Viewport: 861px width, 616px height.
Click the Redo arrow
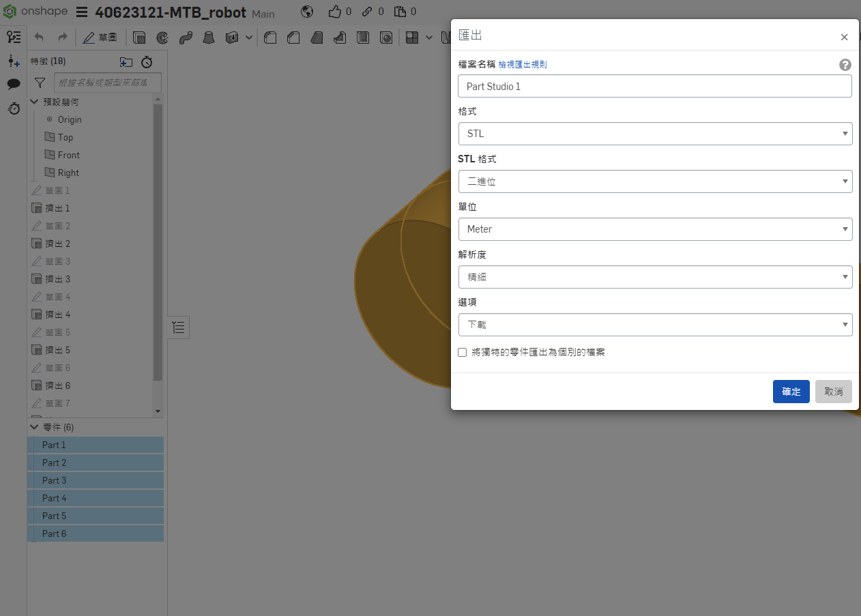click(x=62, y=38)
